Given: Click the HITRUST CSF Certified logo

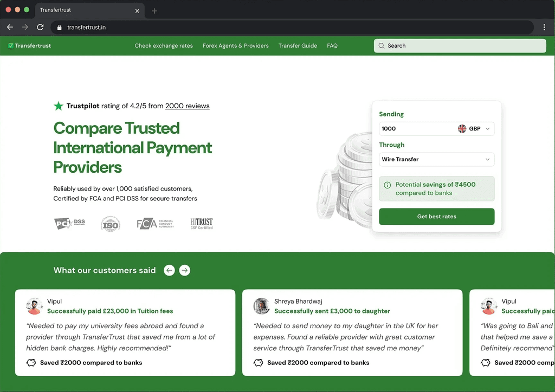Looking at the screenshot, I should [x=202, y=224].
